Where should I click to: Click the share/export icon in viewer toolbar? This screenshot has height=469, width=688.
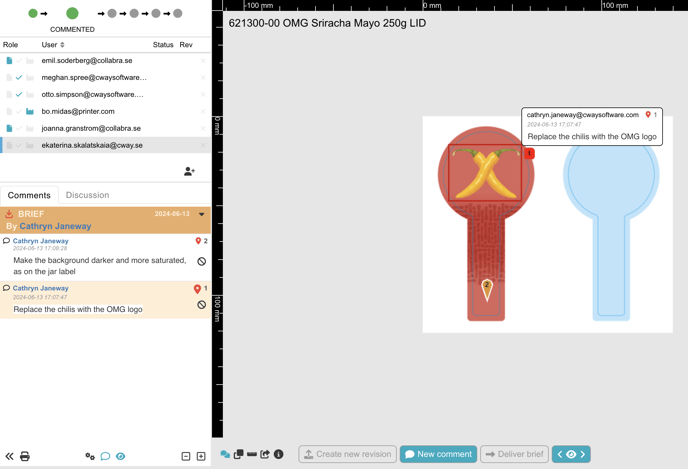(x=265, y=454)
